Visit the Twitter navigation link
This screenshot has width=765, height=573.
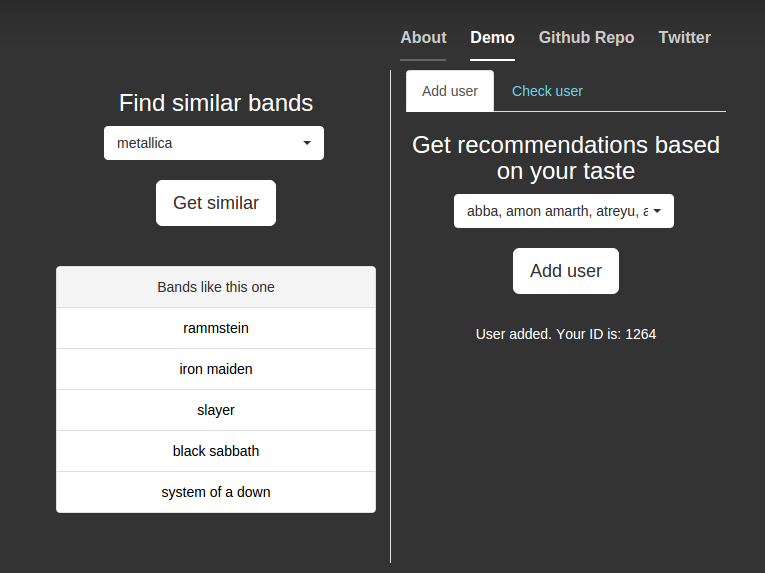(684, 38)
